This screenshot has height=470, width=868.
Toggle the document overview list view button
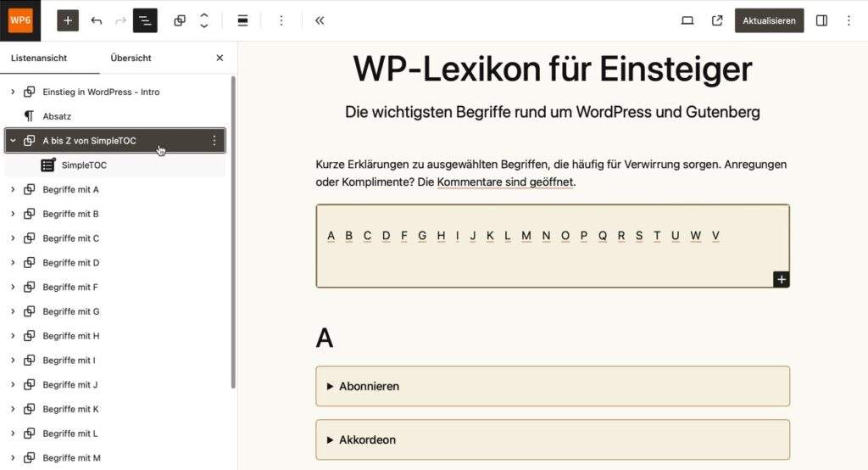point(145,20)
